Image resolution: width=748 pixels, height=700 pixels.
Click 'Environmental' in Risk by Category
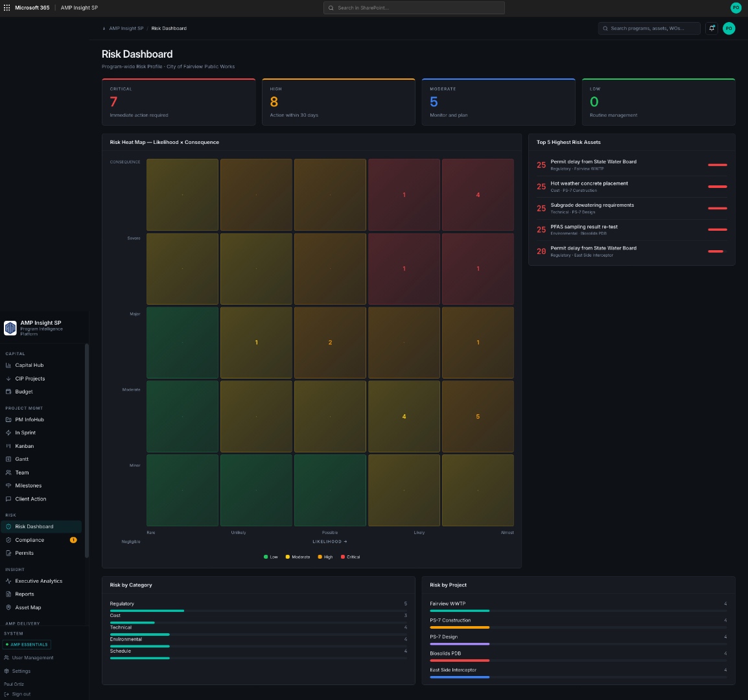(126, 640)
